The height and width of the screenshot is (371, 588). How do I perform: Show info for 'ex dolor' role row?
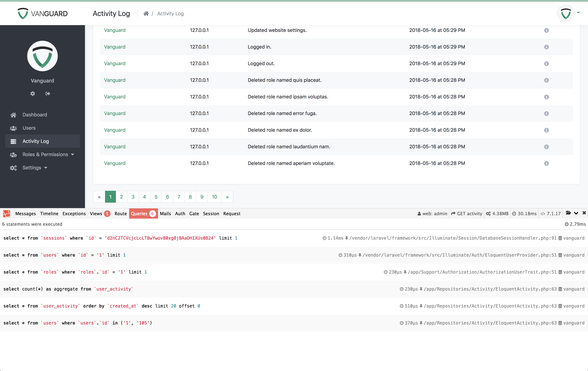coord(547,130)
